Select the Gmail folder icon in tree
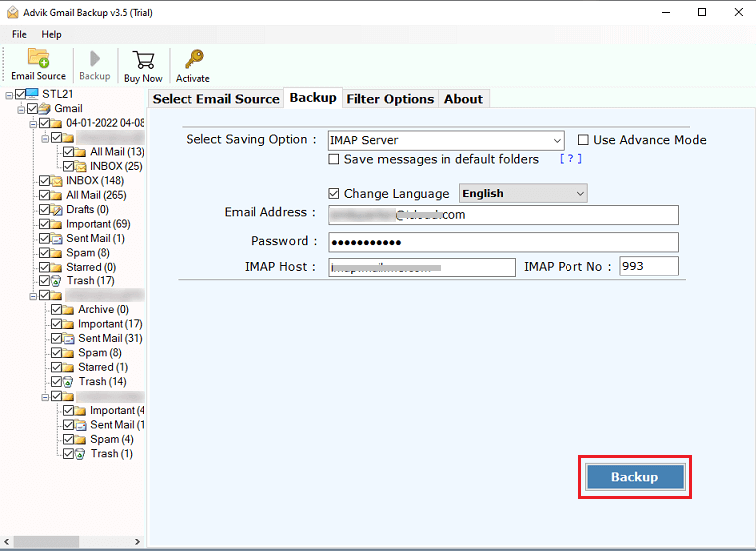The width and height of the screenshot is (756, 551). point(44,108)
